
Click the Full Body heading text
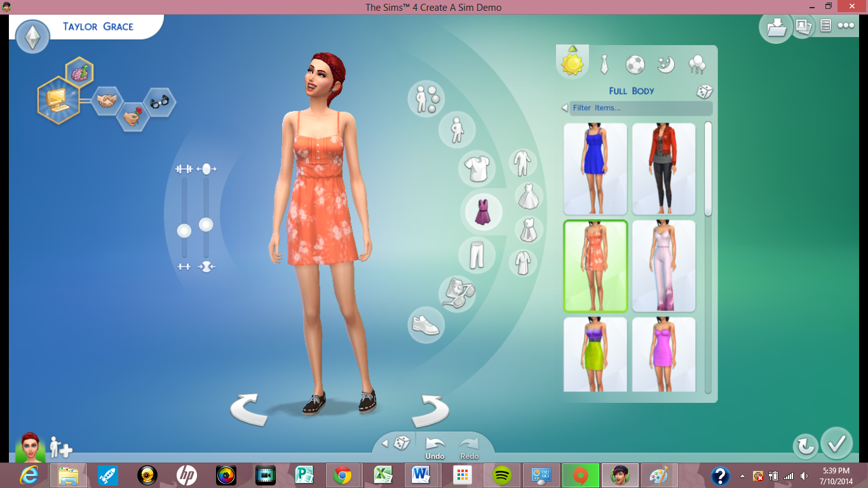tap(631, 91)
